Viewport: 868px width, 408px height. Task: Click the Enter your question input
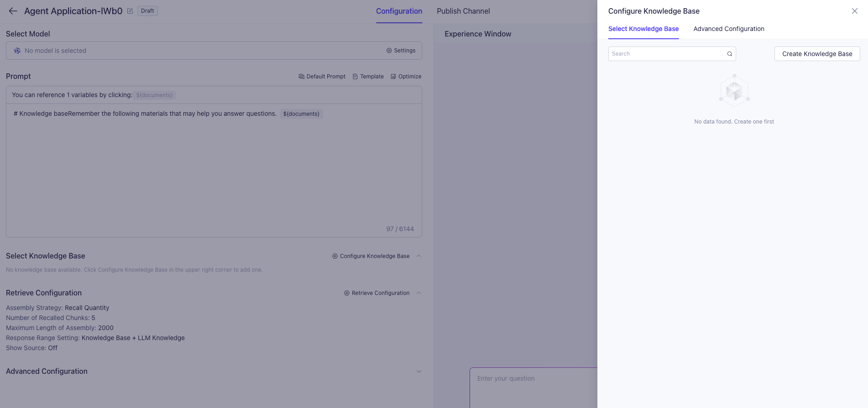[x=533, y=387]
